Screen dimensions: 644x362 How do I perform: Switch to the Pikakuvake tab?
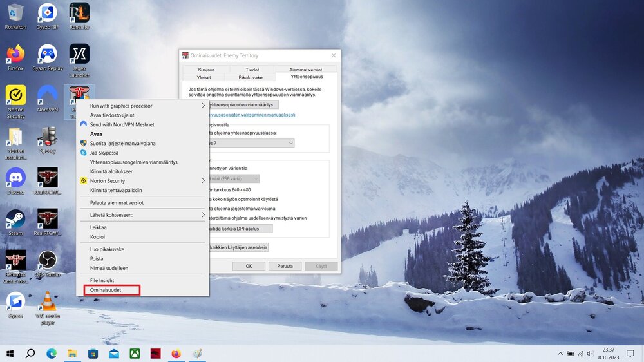(251, 77)
